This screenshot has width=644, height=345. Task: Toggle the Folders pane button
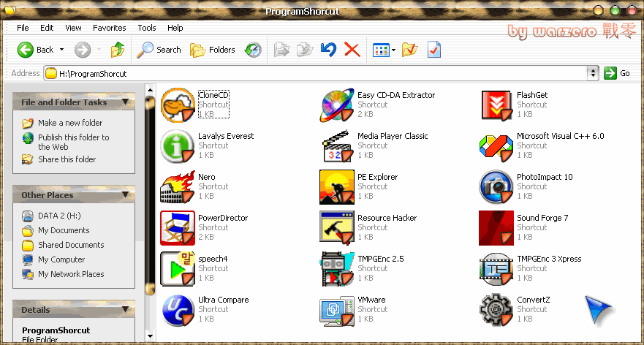[212, 50]
